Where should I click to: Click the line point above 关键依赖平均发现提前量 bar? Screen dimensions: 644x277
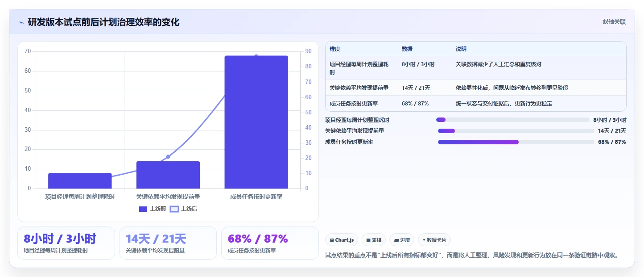(168, 156)
